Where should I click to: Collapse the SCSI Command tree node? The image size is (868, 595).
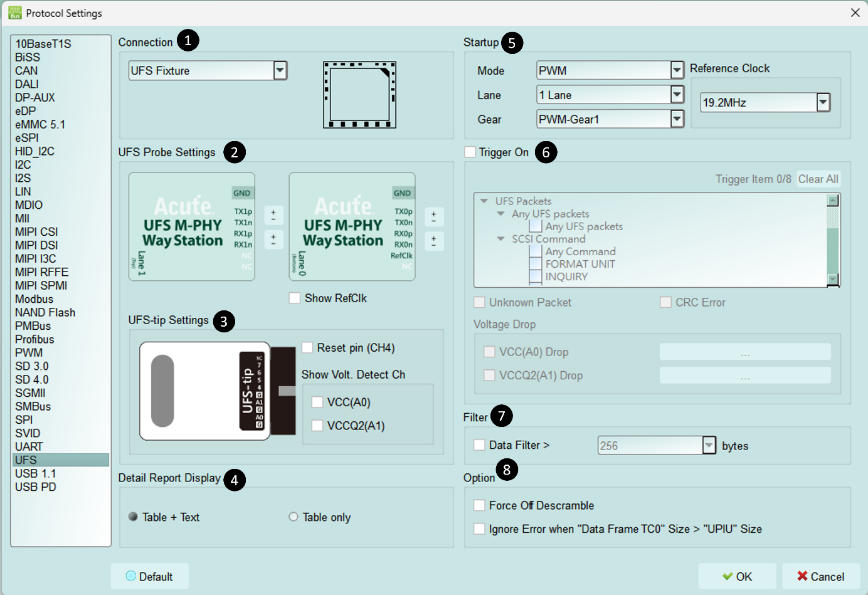pyautogui.click(x=500, y=239)
